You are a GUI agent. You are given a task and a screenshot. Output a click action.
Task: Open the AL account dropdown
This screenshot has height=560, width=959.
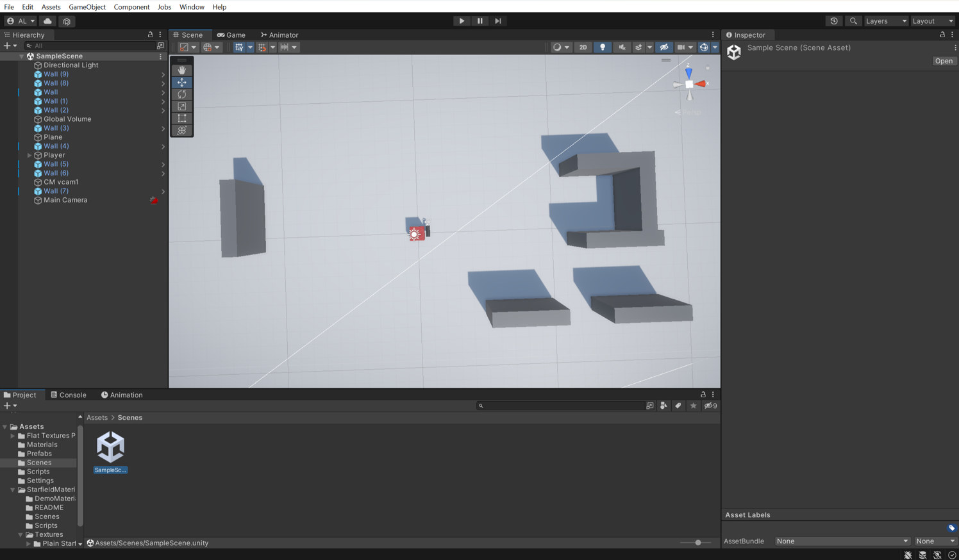tap(21, 21)
